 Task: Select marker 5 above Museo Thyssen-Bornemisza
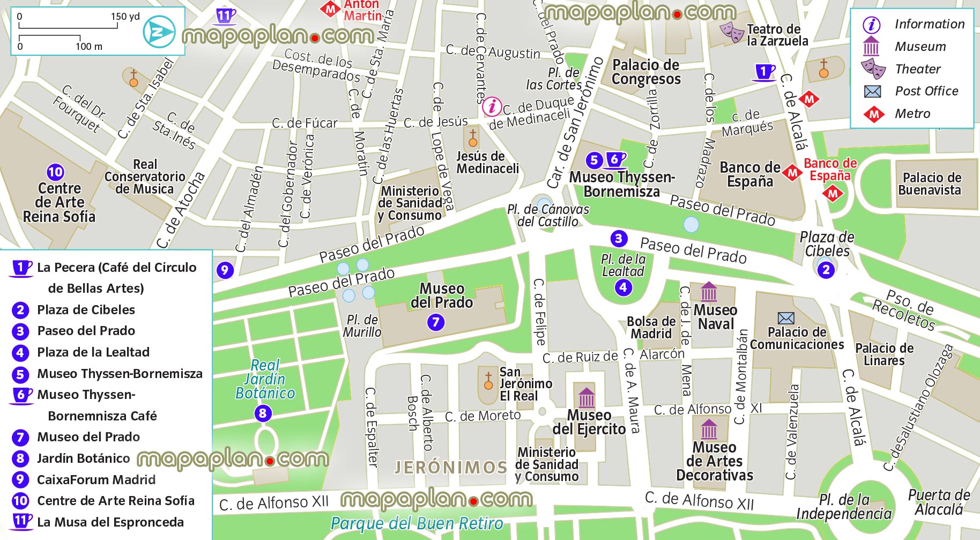tap(593, 160)
